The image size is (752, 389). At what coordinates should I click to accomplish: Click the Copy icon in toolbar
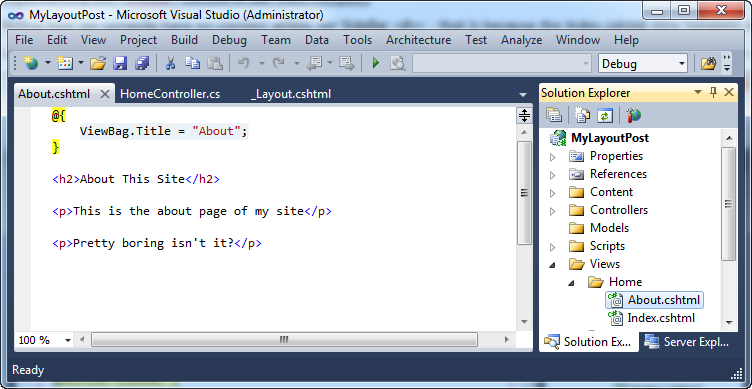coord(193,63)
